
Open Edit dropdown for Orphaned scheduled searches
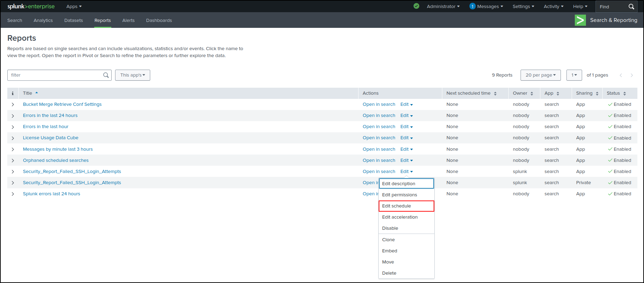(406, 160)
